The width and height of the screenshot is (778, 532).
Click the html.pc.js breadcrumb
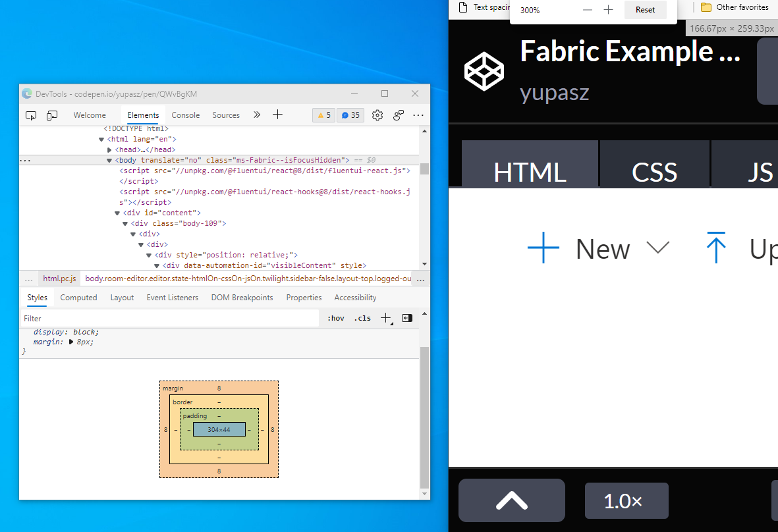pos(59,279)
